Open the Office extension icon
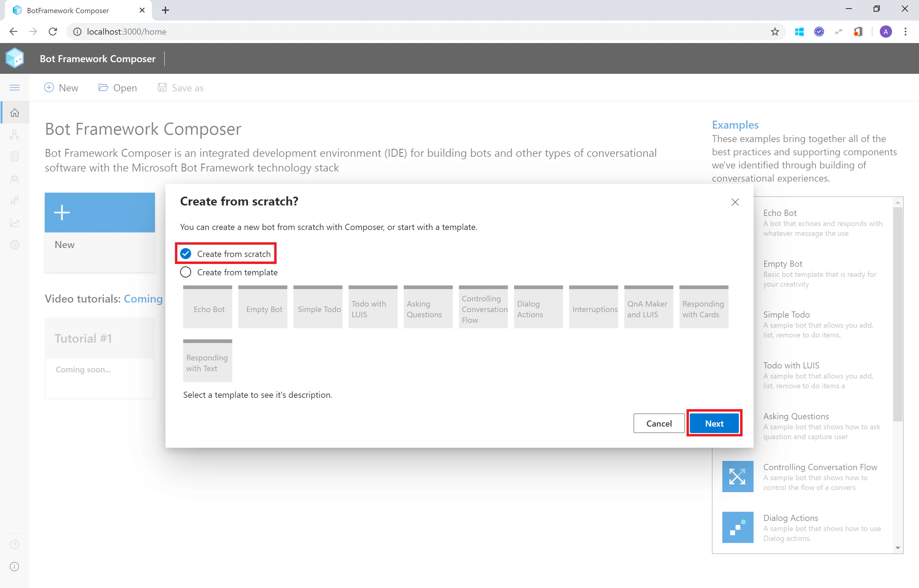Screen dimensions: 919x588 coord(858,32)
